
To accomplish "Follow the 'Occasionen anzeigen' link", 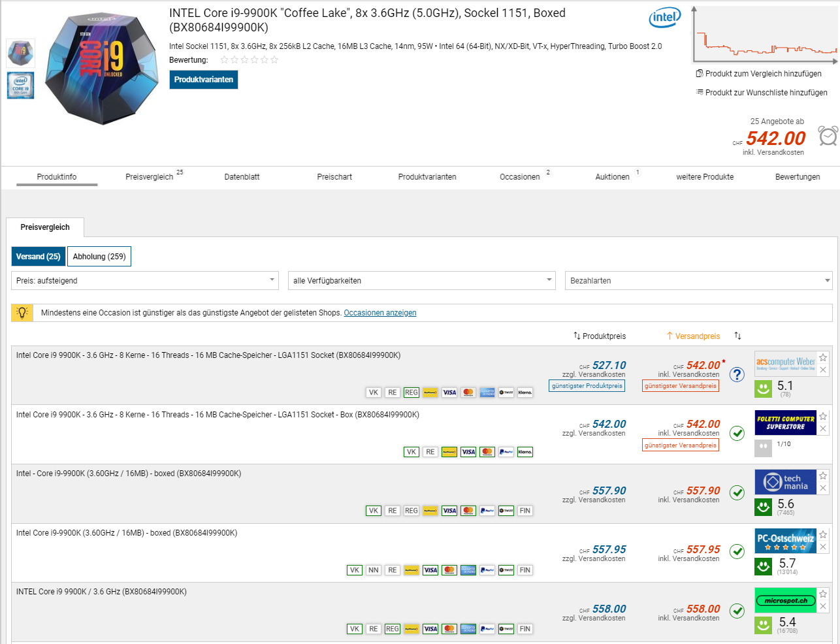I will 380,313.
